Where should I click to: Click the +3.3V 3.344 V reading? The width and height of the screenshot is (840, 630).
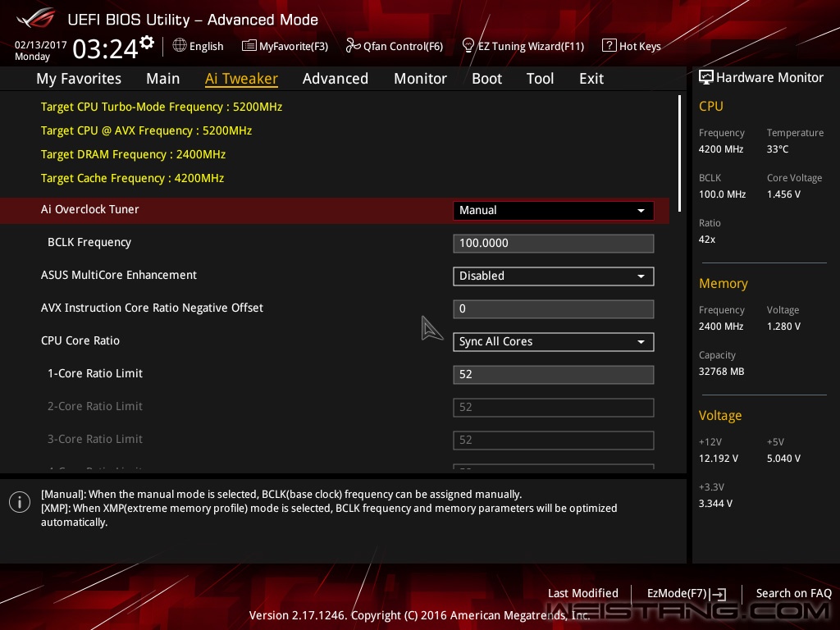[715, 504]
